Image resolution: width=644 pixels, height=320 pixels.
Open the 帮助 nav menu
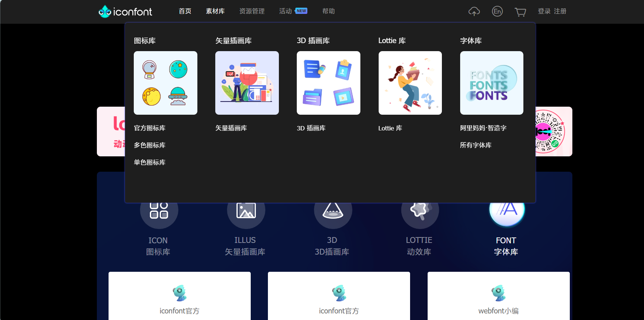point(329,11)
